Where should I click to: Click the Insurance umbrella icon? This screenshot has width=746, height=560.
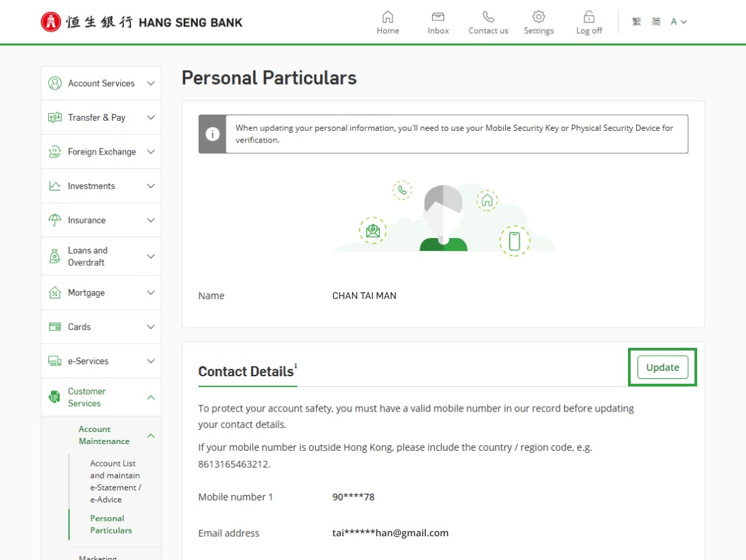pyautogui.click(x=55, y=220)
